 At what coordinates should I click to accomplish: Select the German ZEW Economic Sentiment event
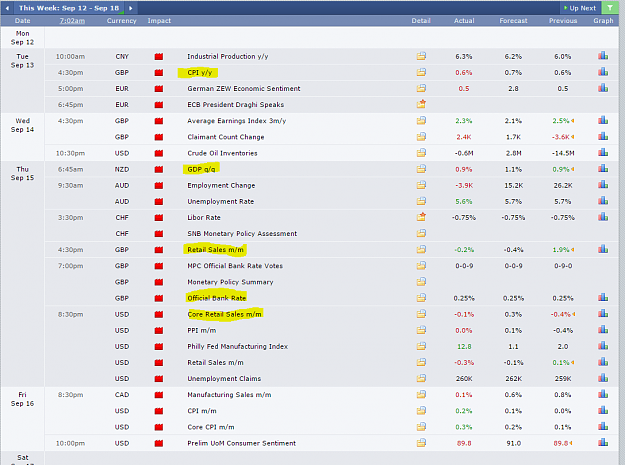click(244, 88)
